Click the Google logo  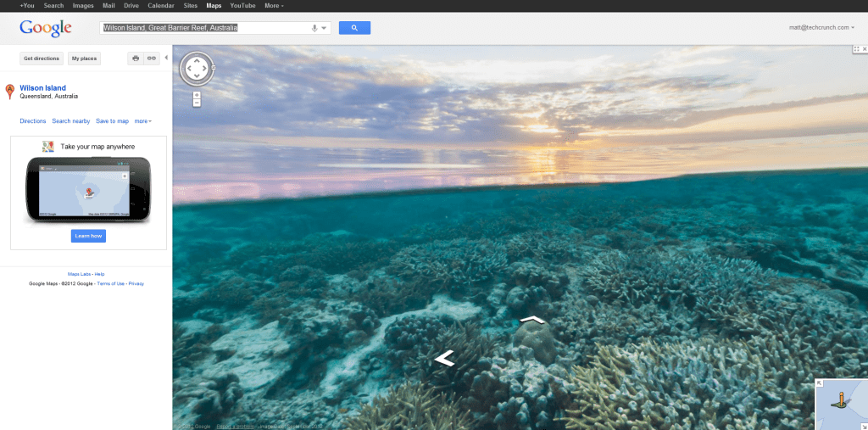(x=46, y=28)
